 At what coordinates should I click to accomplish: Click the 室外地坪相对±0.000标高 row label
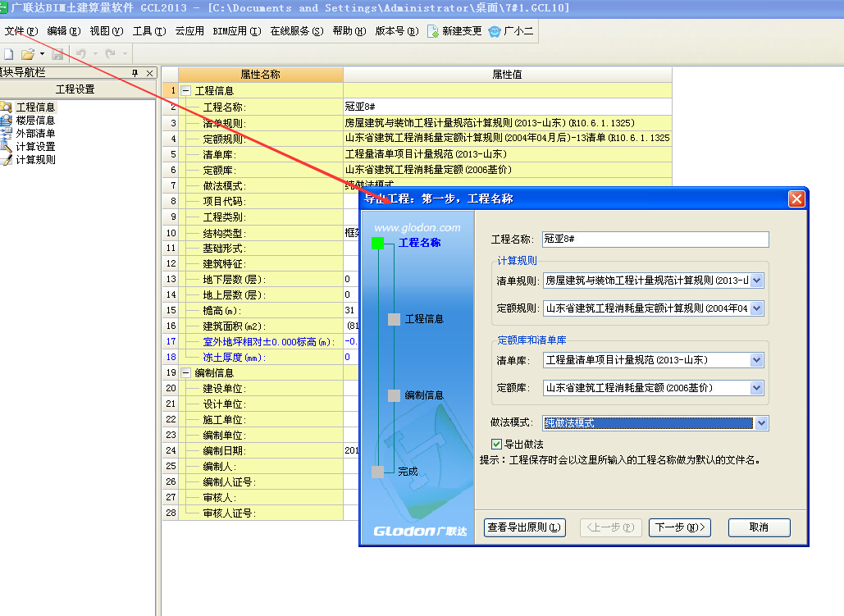[x=269, y=342]
